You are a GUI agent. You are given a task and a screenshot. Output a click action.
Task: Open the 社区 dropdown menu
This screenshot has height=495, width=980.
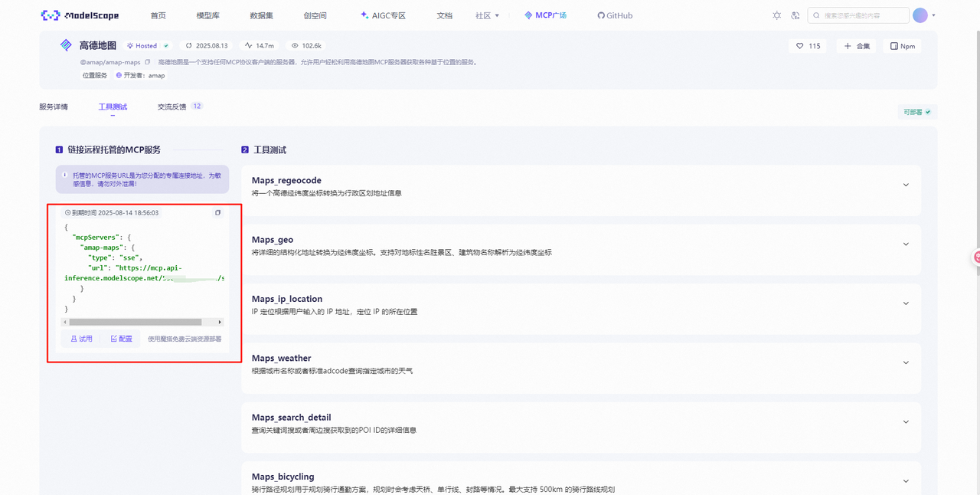[487, 15]
